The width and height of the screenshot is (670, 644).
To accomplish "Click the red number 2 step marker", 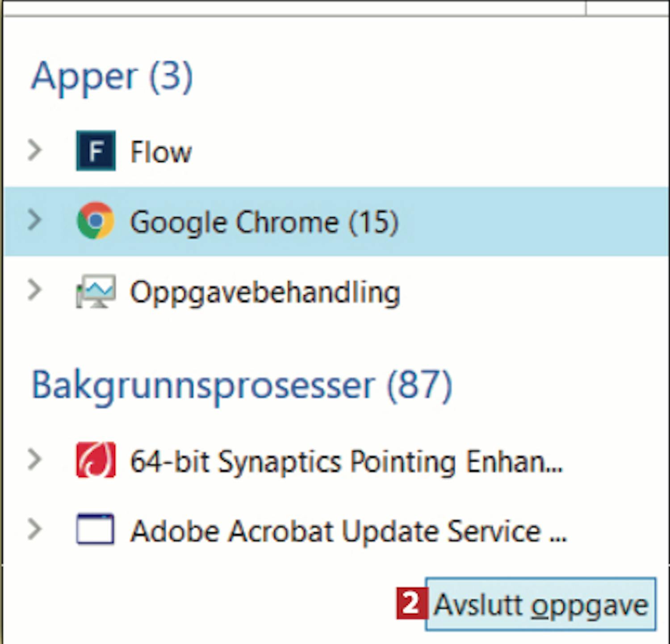I will coord(411,604).
